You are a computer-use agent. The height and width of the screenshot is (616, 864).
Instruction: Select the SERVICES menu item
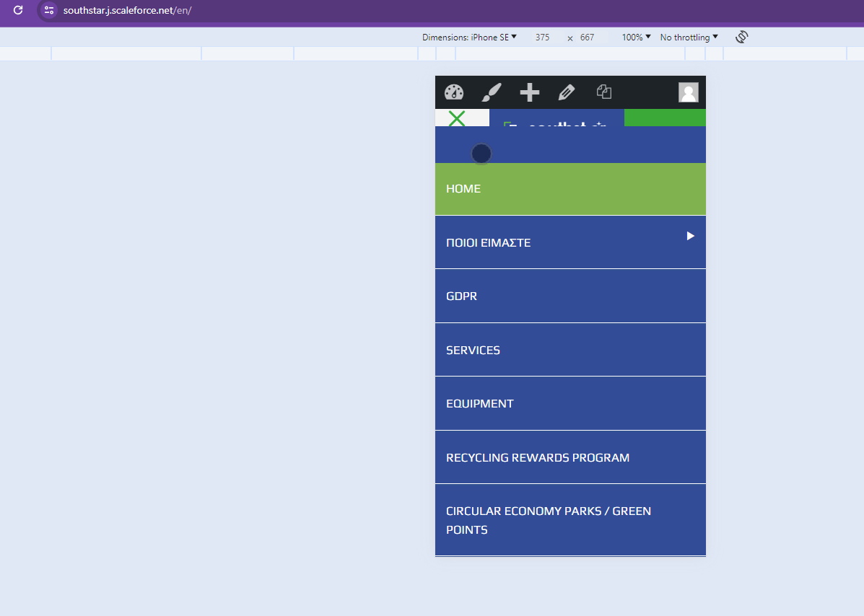coord(570,350)
